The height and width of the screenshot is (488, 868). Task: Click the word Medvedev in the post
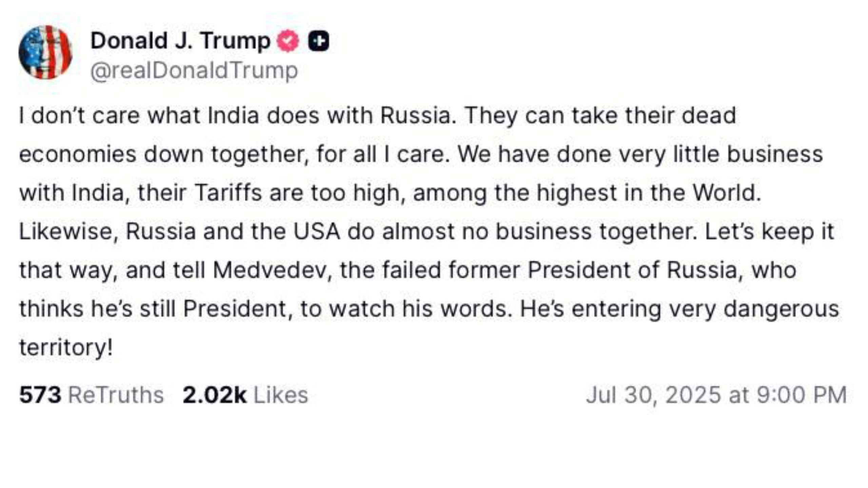point(270,270)
